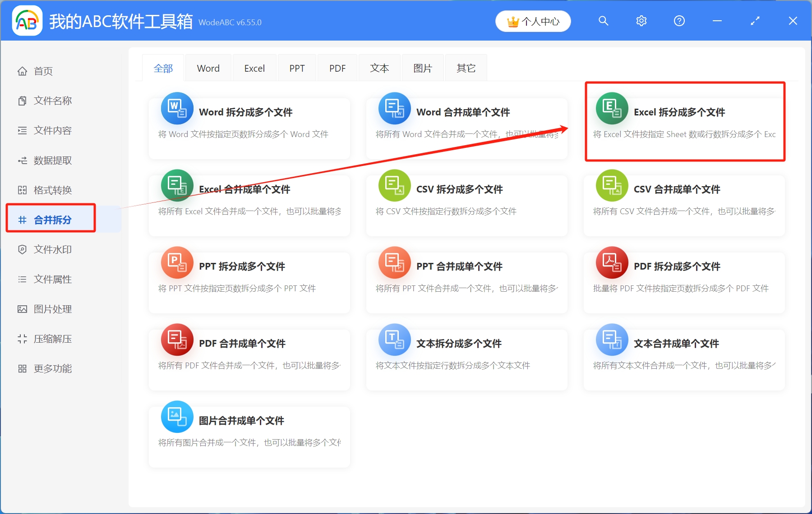Open the 格式转换 conversion section
The height and width of the screenshot is (514, 812).
pyautogui.click(x=52, y=190)
